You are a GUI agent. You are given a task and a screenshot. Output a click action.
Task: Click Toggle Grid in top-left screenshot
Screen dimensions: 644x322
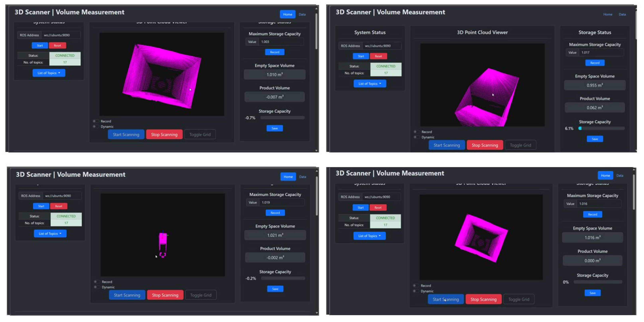(x=200, y=134)
